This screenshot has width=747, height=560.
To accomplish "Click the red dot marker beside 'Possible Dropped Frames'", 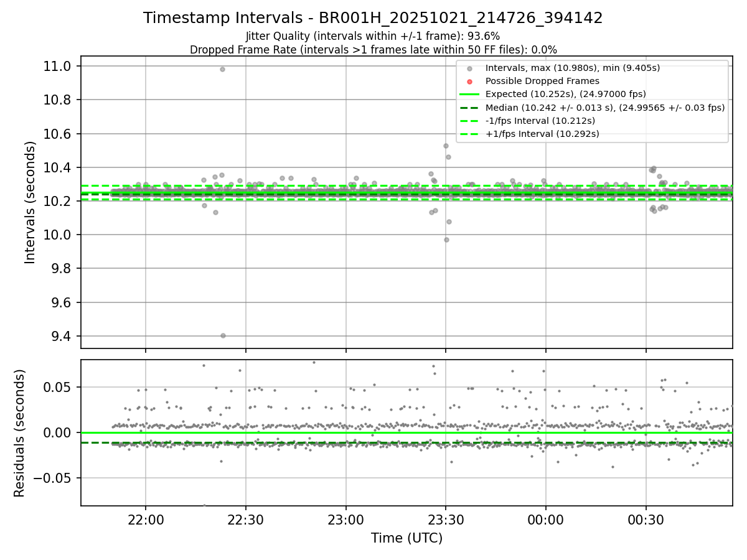I will [469, 82].
